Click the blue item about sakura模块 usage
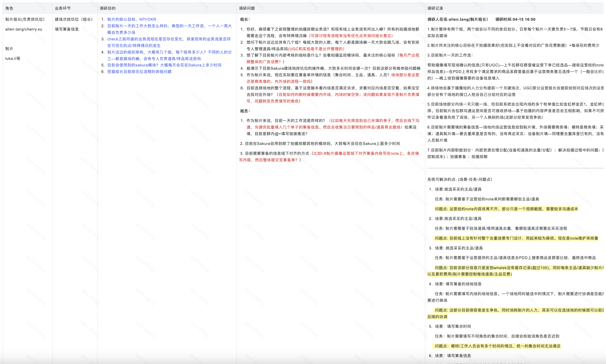 click(x=164, y=65)
